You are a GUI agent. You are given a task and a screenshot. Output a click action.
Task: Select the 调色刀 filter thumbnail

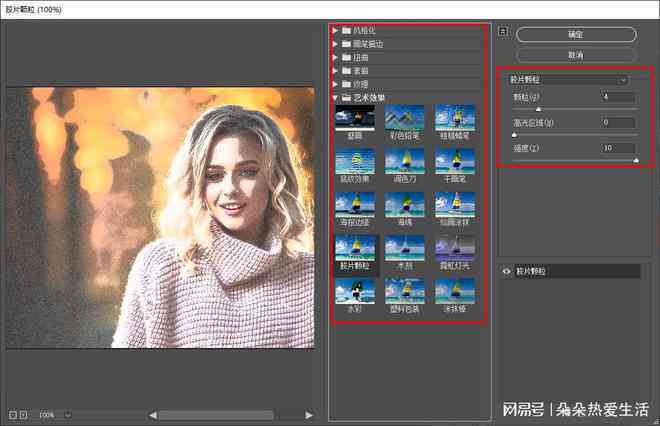405,161
